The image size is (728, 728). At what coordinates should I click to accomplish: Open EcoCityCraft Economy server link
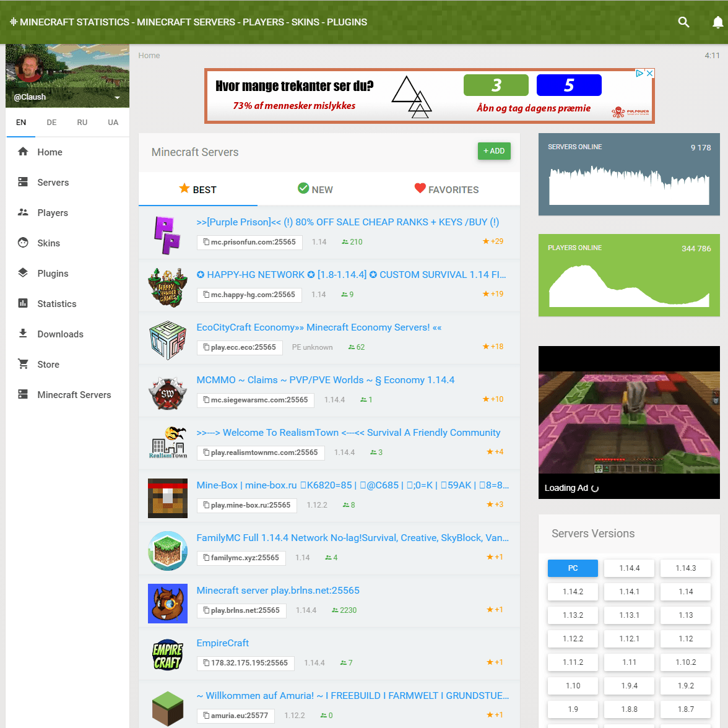tap(319, 327)
